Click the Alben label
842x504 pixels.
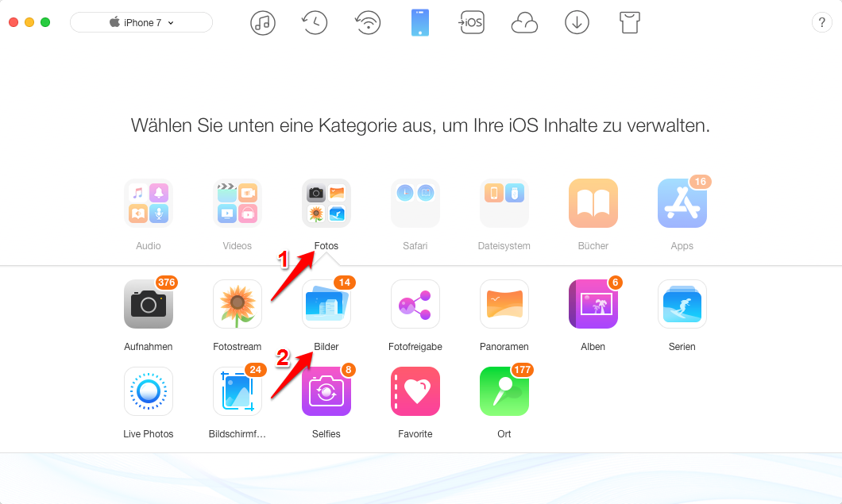(593, 347)
